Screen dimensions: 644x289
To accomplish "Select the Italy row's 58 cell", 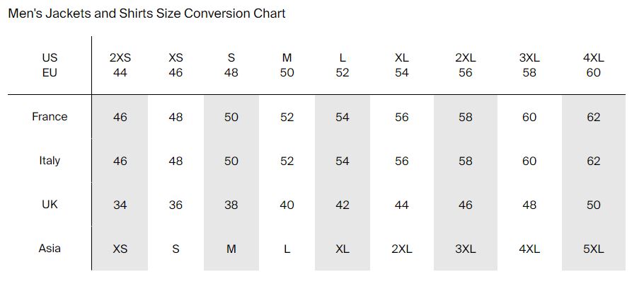I will [465, 161].
